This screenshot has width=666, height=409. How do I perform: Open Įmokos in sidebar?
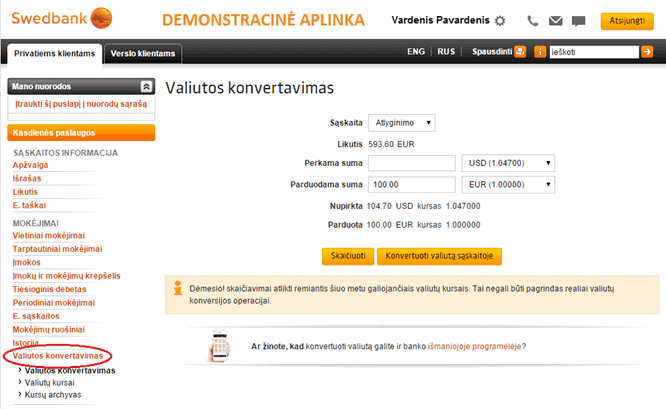click(26, 262)
